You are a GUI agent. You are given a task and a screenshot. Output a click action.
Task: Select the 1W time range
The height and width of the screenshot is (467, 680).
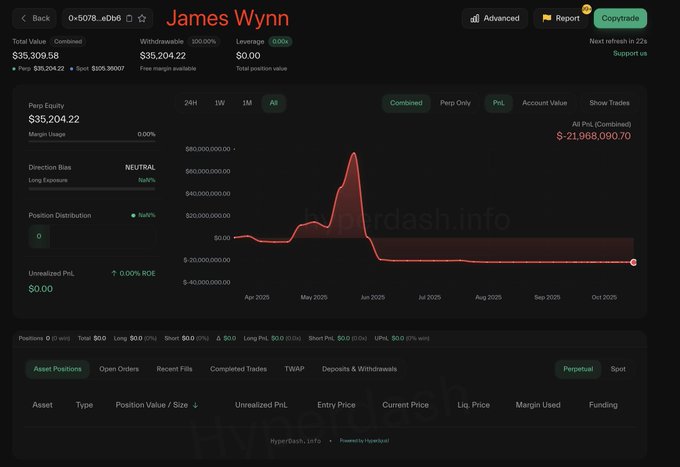[x=219, y=103]
